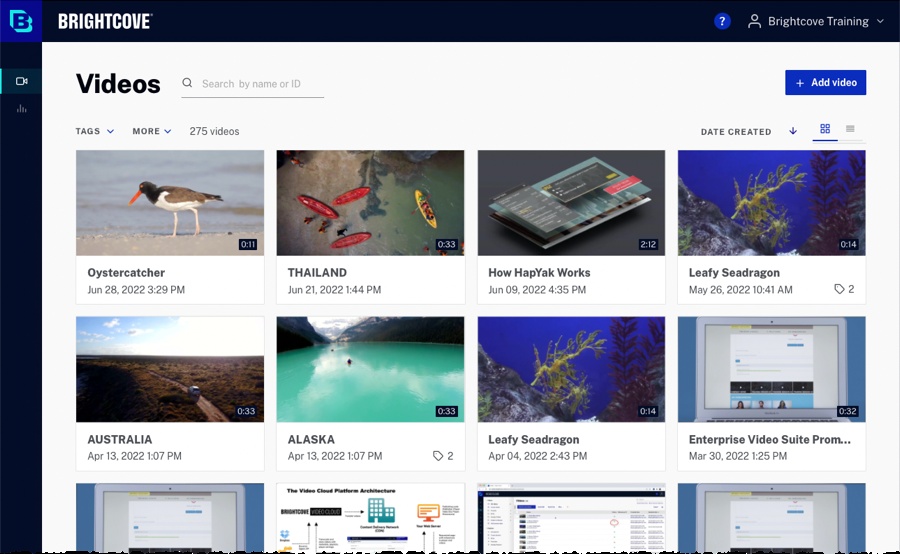Screen dimensions: 900x554
Task: Open the DATE CREATED sort option
Action: [736, 131]
